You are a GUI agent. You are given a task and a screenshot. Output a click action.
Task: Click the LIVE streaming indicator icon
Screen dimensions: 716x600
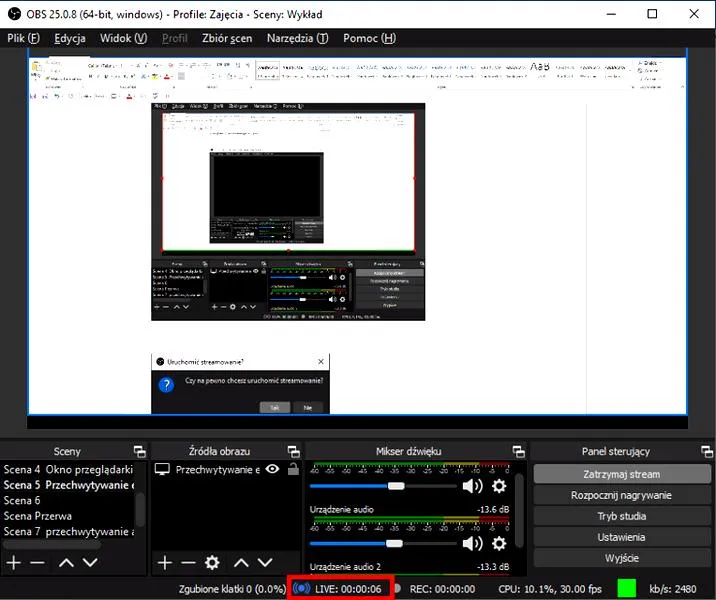tap(301, 589)
